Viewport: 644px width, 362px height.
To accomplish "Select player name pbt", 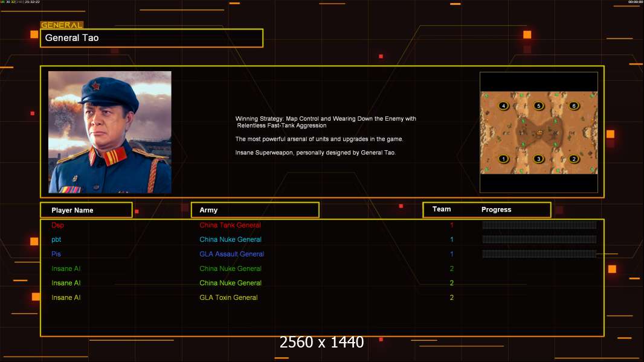I will click(56, 240).
